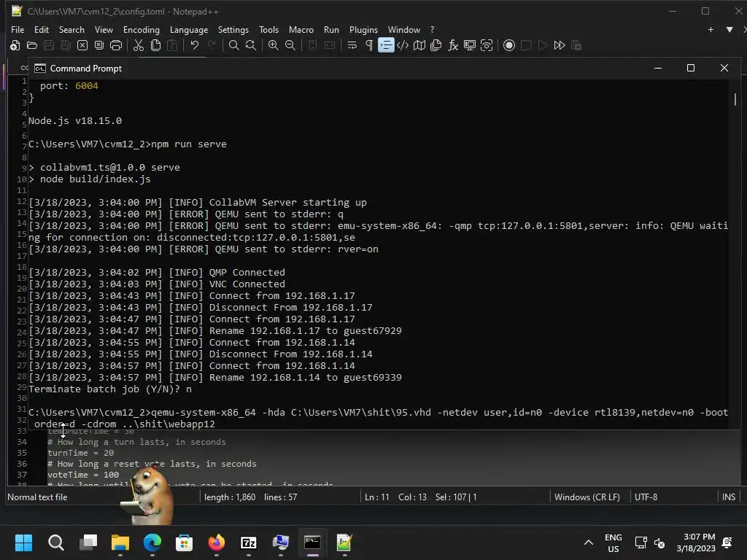Click the plus button on menu bar
Screen dimensions: 747x560
point(711,29)
